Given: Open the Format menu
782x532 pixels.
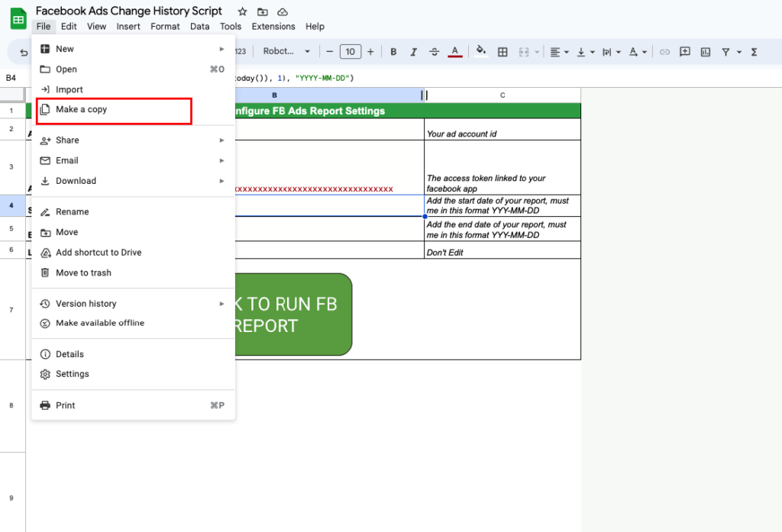Looking at the screenshot, I should tap(165, 27).
